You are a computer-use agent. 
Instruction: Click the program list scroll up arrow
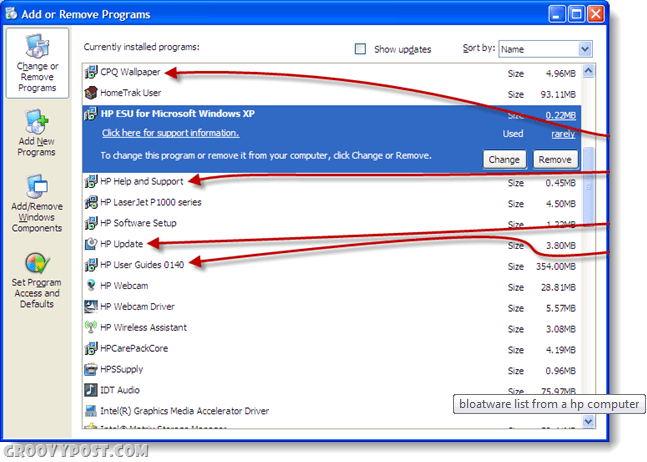click(588, 71)
